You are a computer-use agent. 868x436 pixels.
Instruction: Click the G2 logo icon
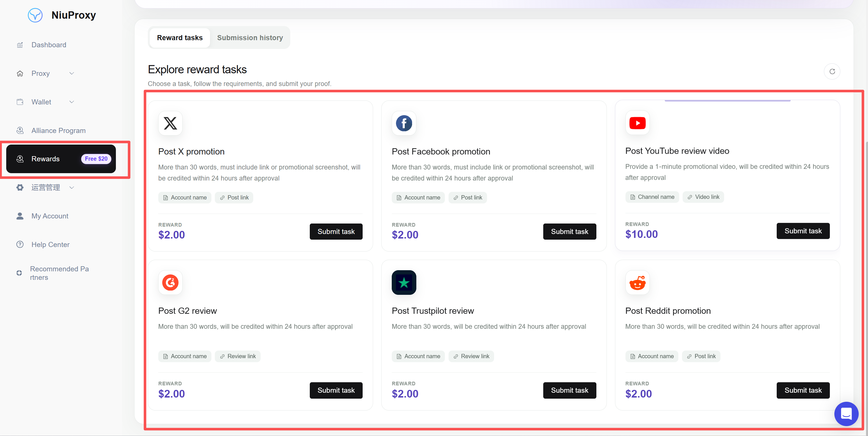click(x=170, y=283)
